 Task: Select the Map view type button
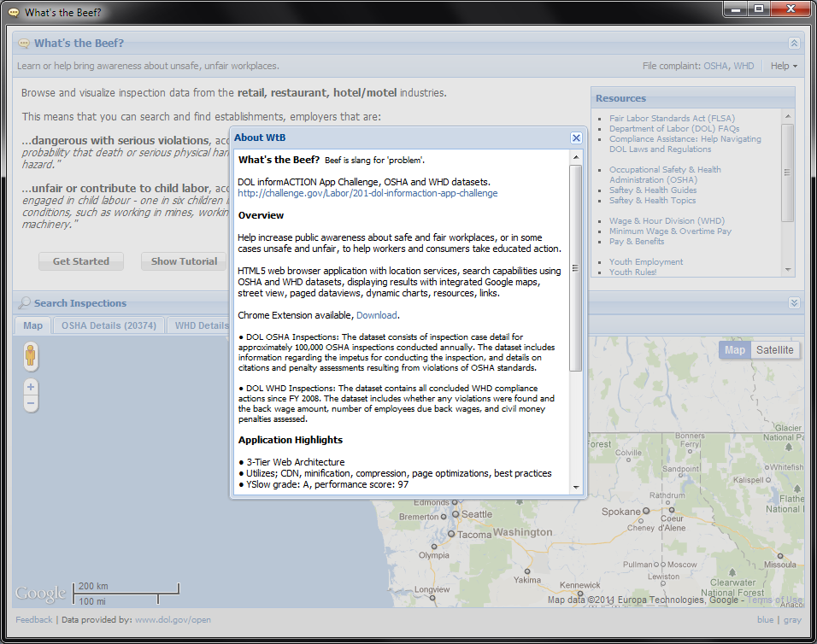tap(735, 350)
